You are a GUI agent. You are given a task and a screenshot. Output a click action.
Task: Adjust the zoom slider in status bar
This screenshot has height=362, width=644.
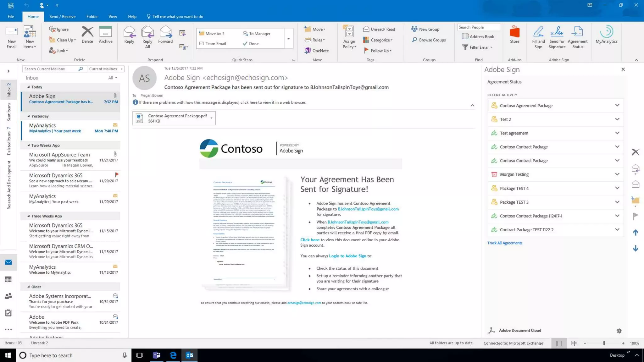604,343
